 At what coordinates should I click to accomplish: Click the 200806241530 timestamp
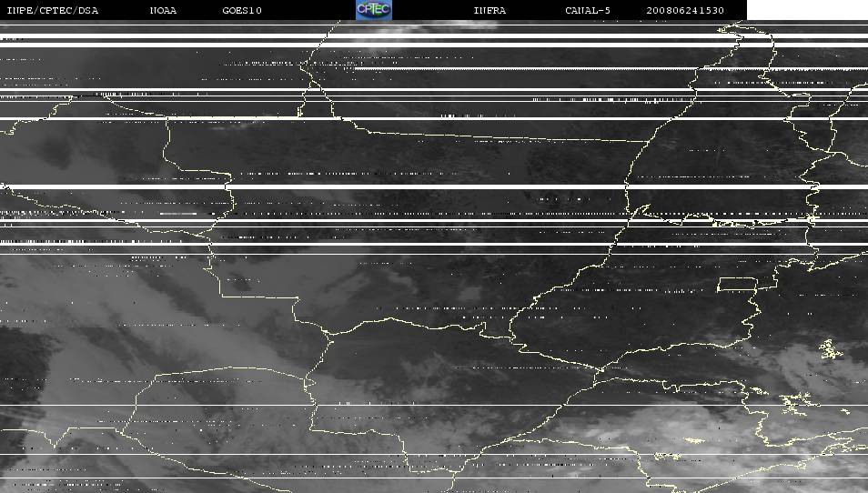click(x=685, y=11)
